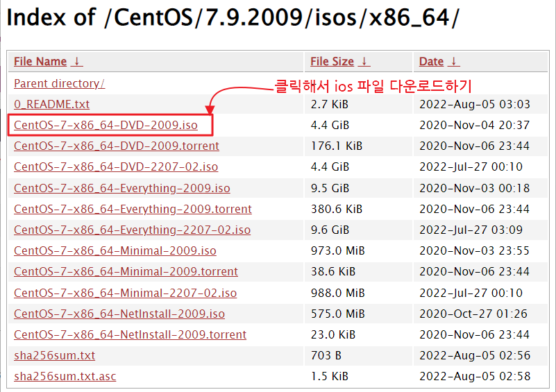Image resolution: width=556 pixels, height=392 pixels.
Task: Download CentOS-7-x86_64-Minimal-2207-02.iso
Action: 125,293
